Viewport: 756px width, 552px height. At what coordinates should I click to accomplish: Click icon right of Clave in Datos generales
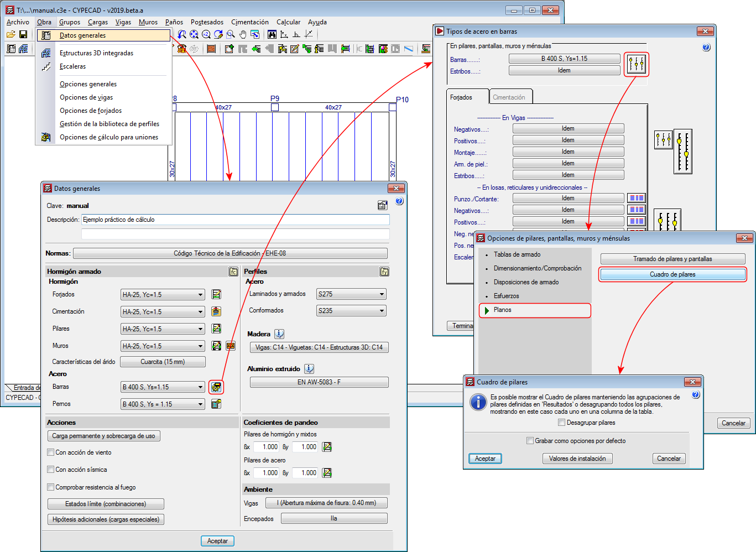pos(383,205)
